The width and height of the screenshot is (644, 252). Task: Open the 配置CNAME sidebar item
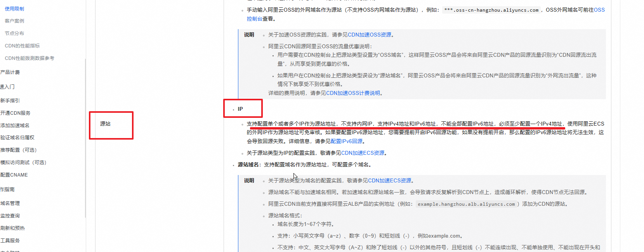(14, 175)
